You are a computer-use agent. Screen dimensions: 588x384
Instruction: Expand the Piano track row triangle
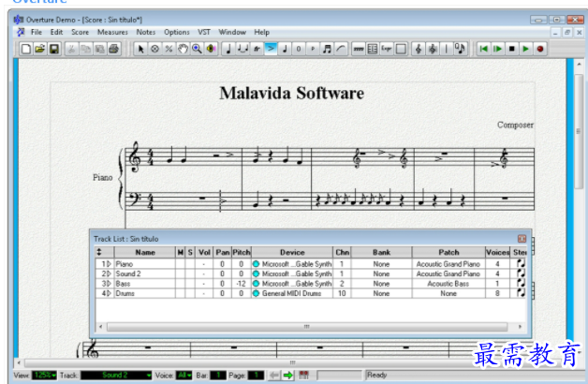point(110,264)
